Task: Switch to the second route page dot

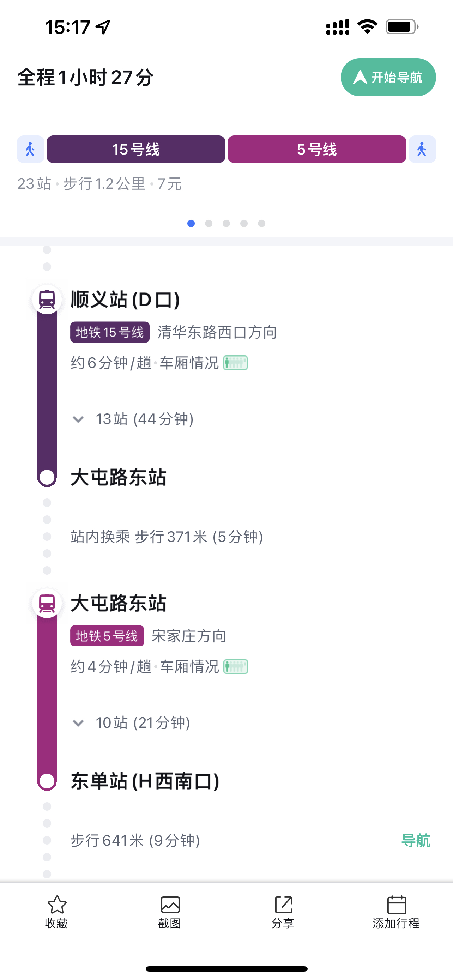Action: 209,223
